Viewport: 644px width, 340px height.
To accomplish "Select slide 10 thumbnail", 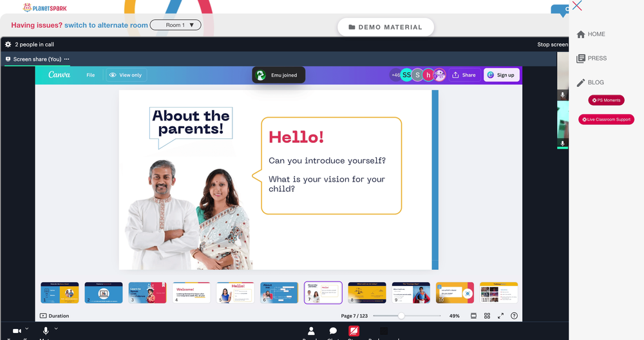I will click(455, 293).
